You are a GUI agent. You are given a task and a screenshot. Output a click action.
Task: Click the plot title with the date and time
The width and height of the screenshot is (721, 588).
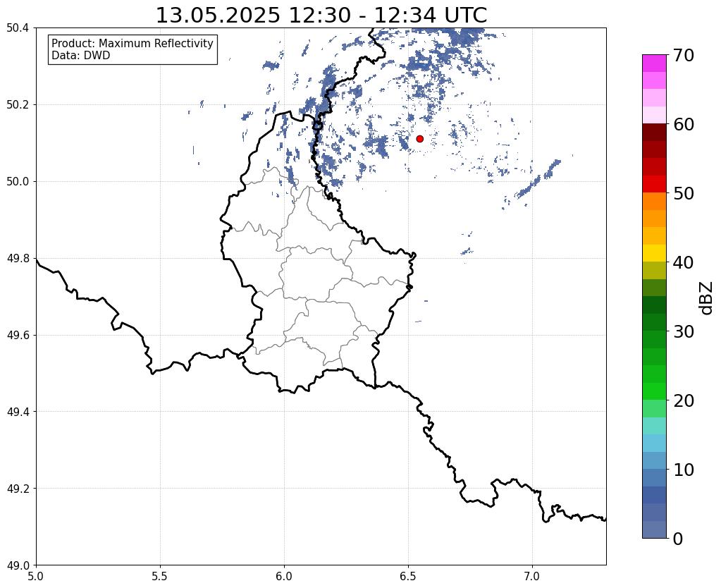(321, 16)
